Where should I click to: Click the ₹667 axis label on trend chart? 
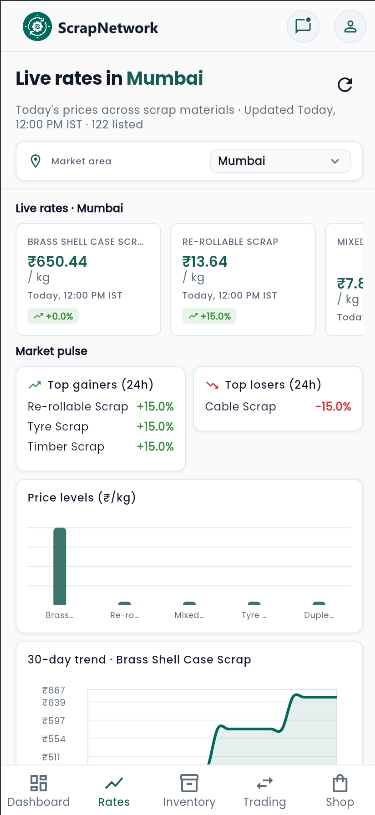54,690
